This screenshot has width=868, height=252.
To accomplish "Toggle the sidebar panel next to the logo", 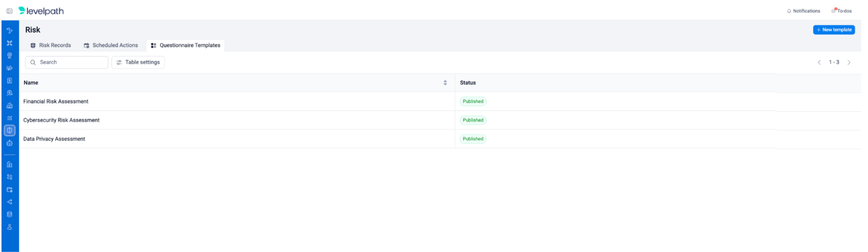I will click(9, 11).
